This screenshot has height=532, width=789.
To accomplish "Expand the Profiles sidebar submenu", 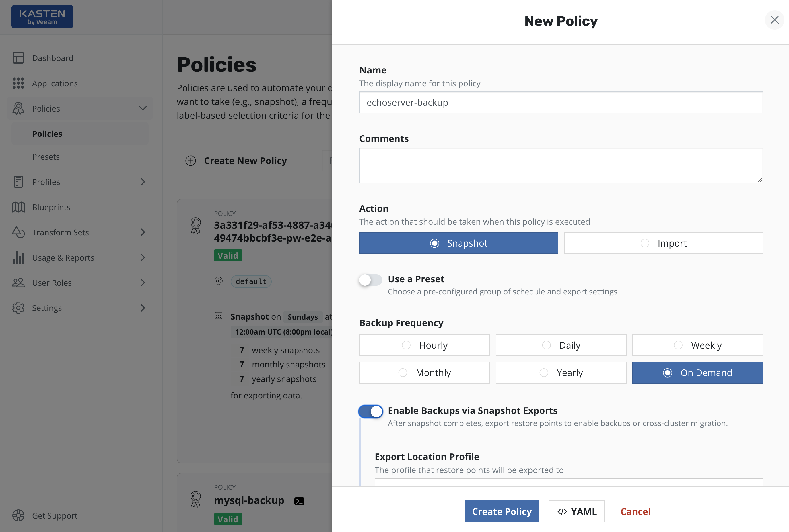I will [143, 182].
